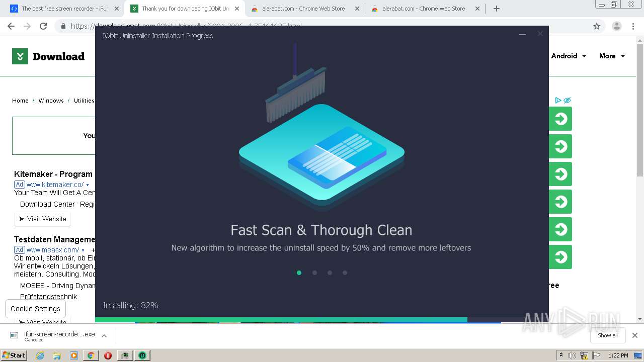Open the Cookie Settings button
This screenshot has height=362, width=644.
[35, 309]
